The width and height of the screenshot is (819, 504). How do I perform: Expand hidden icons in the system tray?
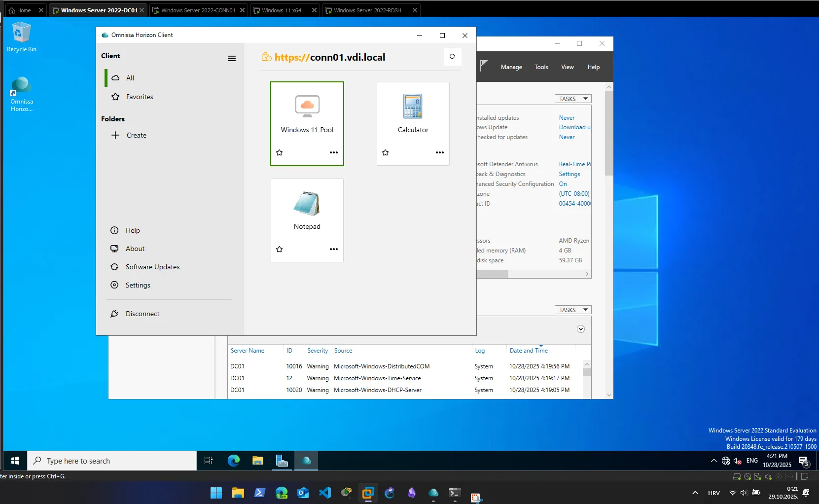(713, 460)
